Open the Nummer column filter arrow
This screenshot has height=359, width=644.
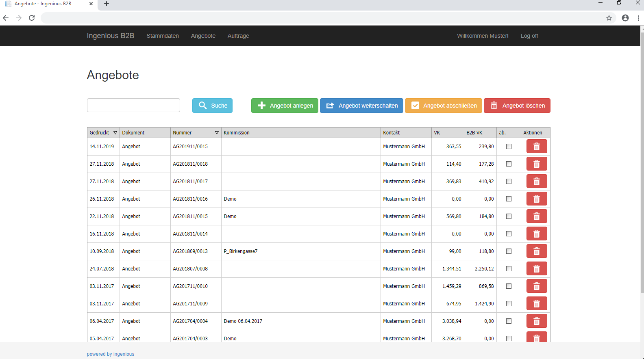[217, 133]
